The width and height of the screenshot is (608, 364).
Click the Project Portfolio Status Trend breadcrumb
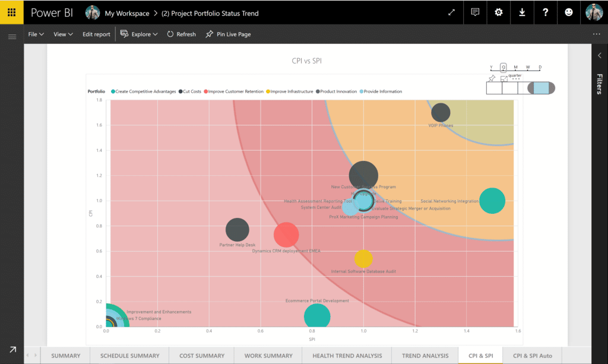point(210,13)
